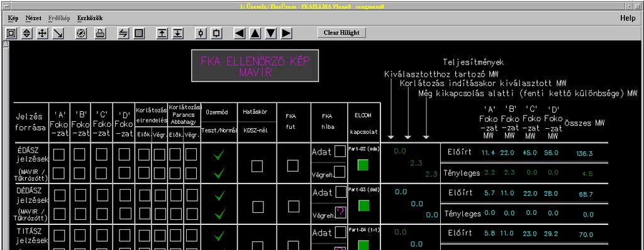Click the right triangle arrow toolbar icon
644x250 pixels.
pos(286,33)
